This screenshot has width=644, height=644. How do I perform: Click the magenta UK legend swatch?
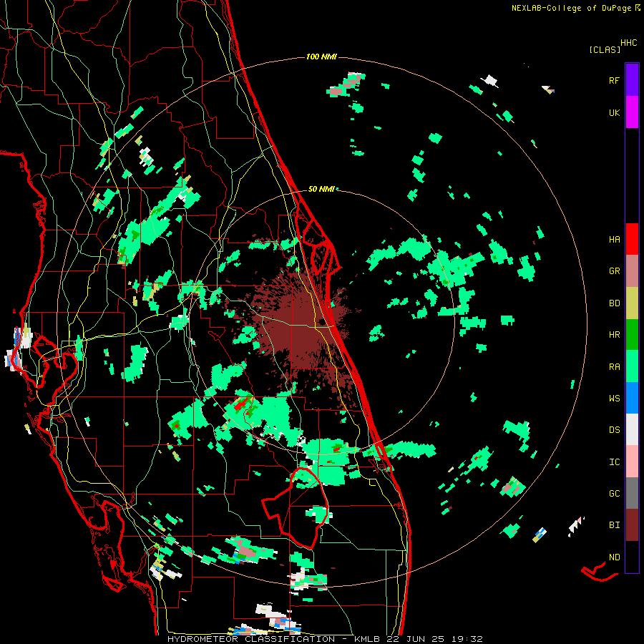632,112
